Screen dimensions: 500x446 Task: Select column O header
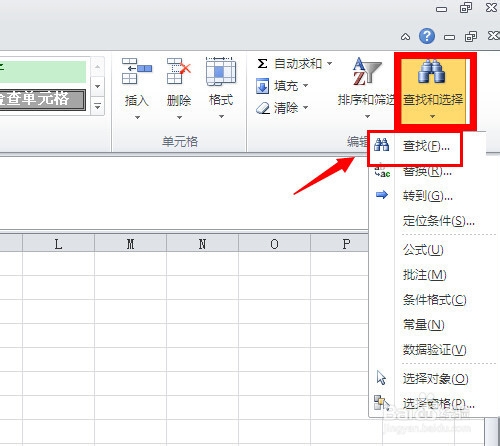(x=274, y=244)
